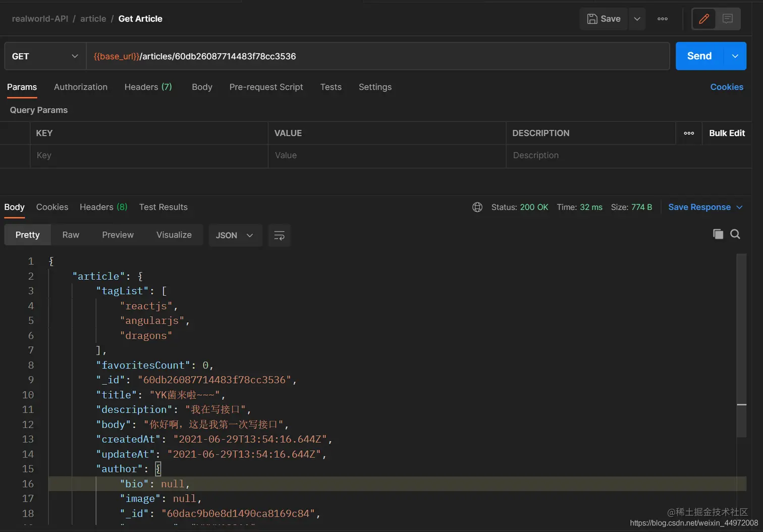Click the Save button
763x532 pixels.
click(604, 19)
